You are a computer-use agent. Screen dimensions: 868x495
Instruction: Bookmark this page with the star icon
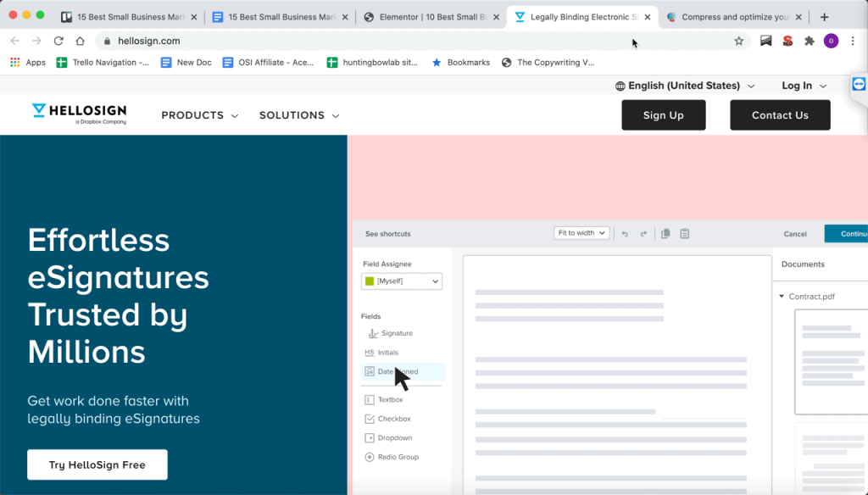738,41
